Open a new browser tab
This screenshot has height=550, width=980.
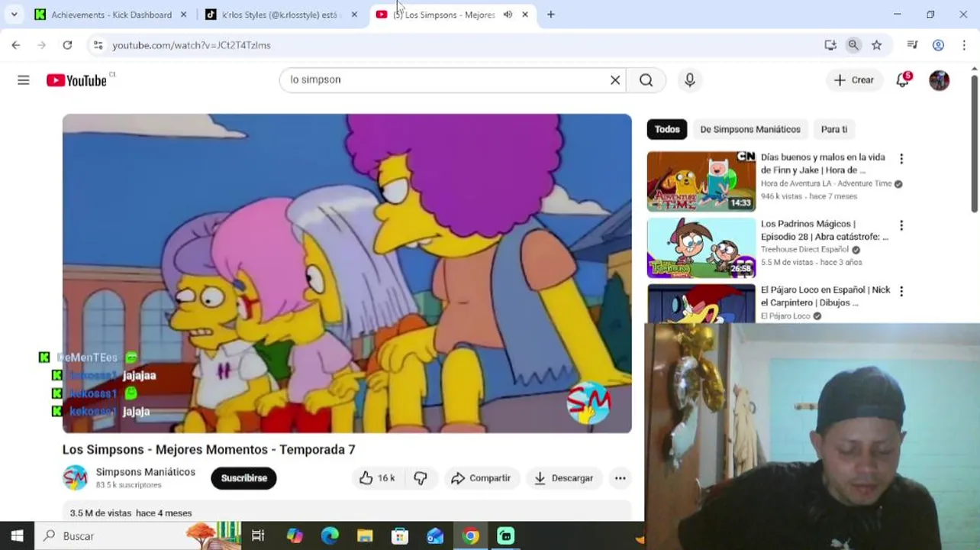(551, 15)
